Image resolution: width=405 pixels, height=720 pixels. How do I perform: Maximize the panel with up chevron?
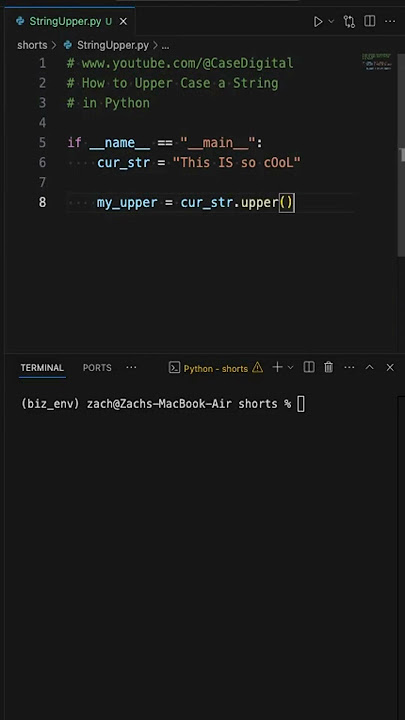(x=370, y=367)
